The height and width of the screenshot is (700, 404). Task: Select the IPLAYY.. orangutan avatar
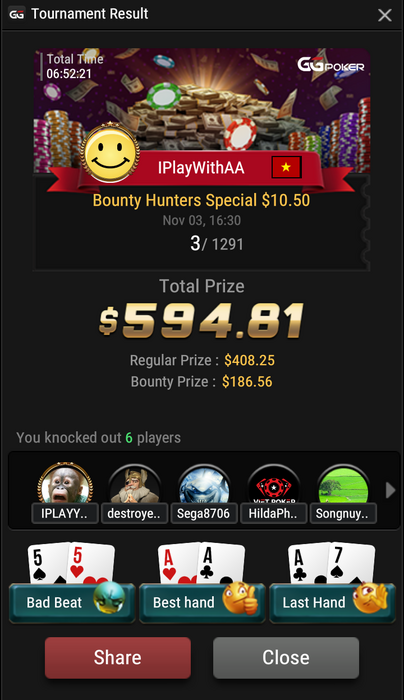click(65, 486)
